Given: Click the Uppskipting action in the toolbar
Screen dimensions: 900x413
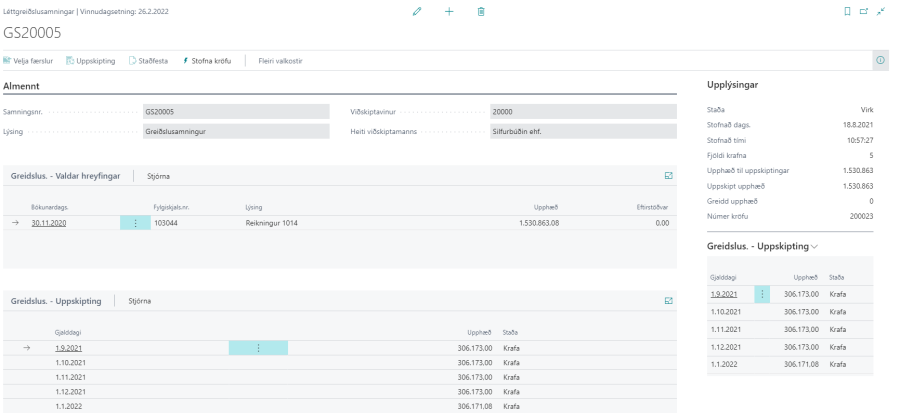Looking at the screenshot, I should tap(92, 61).
